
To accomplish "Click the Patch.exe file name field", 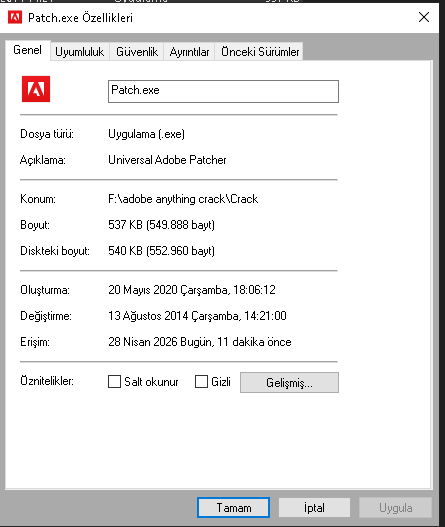I will coord(223,91).
